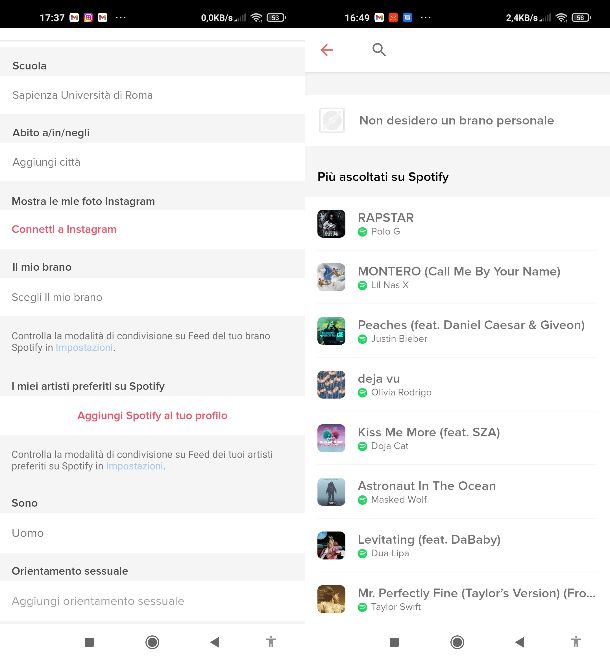
Task: Tap artist name Doja Cat
Action: click(390, 446)
